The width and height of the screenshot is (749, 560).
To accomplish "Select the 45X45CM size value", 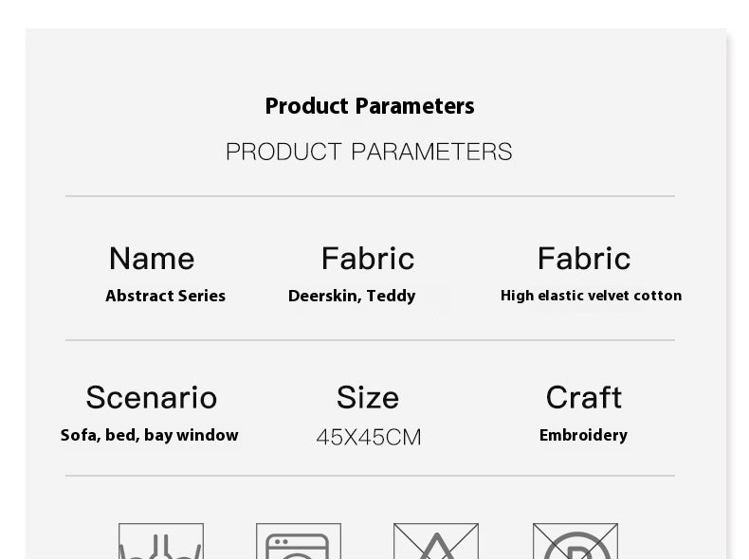I will 369,438.
